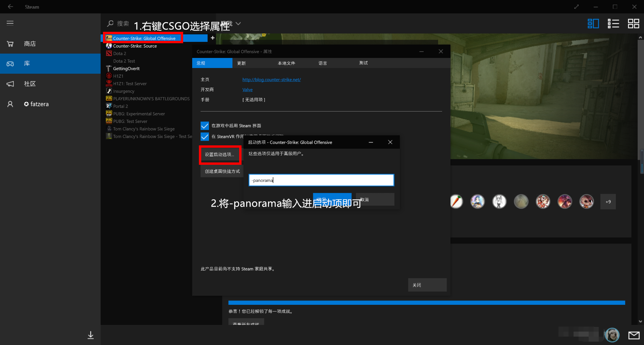Open the blog.counter-strike.net homepage link
The image size is (644, 345).
[271, 80]
